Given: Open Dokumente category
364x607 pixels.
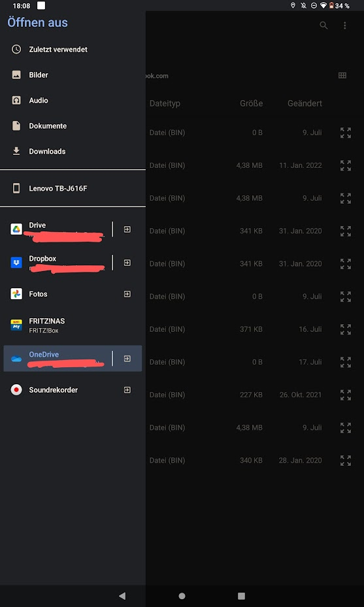Looking at the screenshot, I should coord(73,126).
